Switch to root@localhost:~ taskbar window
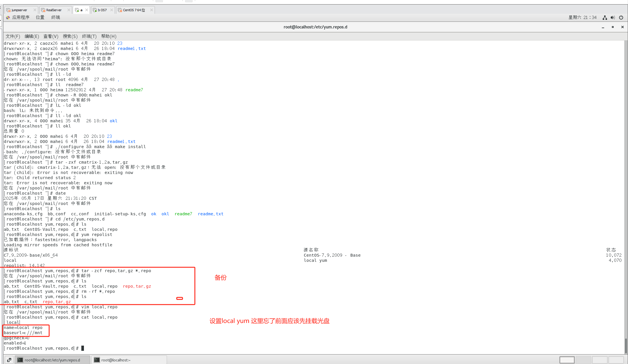This screenshot has height=364, width=628. (x=129, y=360)
